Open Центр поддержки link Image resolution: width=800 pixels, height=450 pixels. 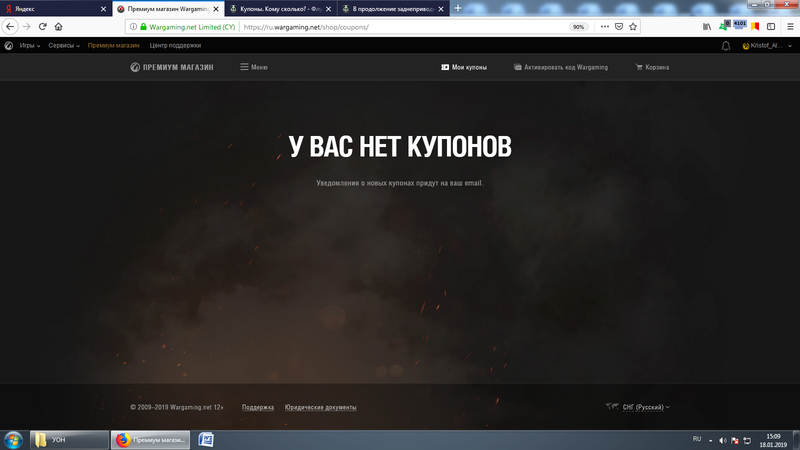pyautogui.click(x=175, y=45)
